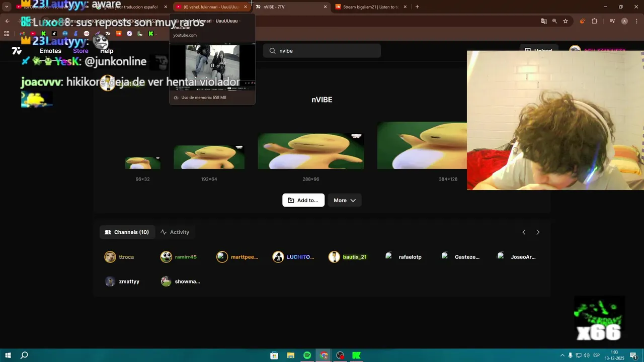This screenshot has height=362, width=644.
Task: Switch to the Activity tab
Action: [175, 232]
